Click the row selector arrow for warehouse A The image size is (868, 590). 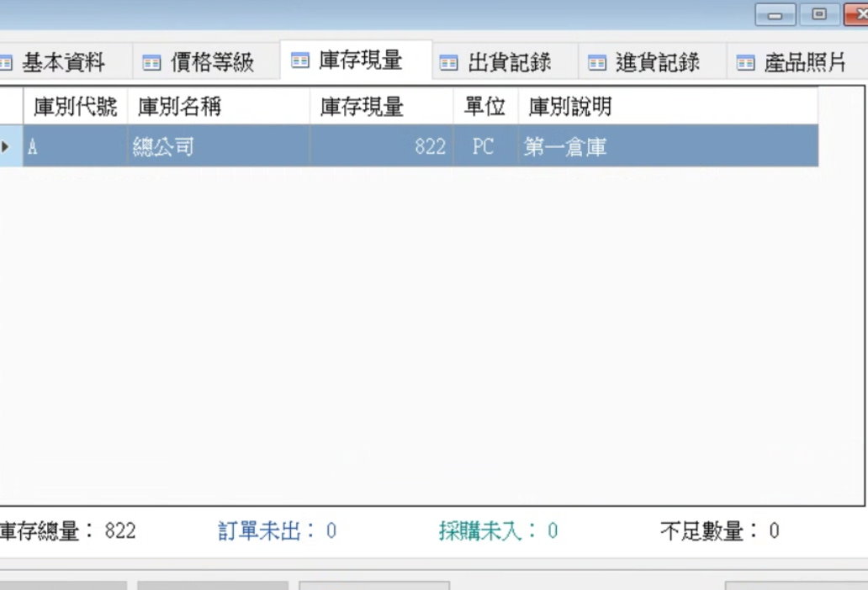[x=8, y=146]
